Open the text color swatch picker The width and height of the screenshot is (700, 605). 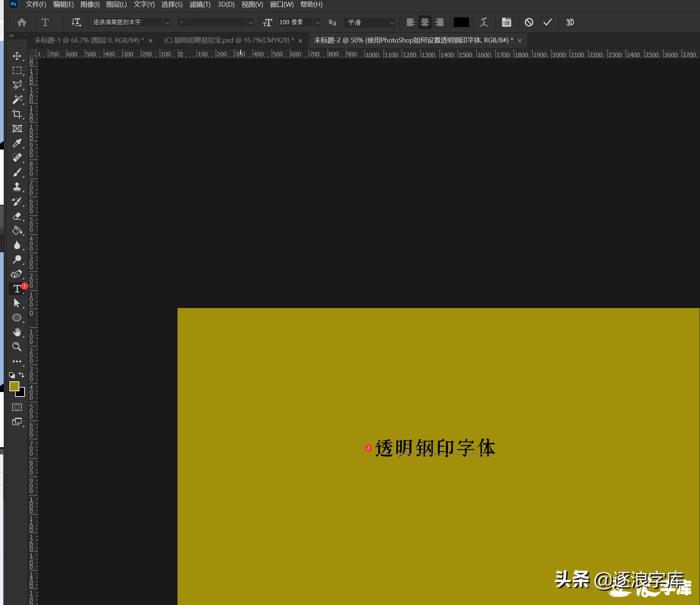(461, 22)
